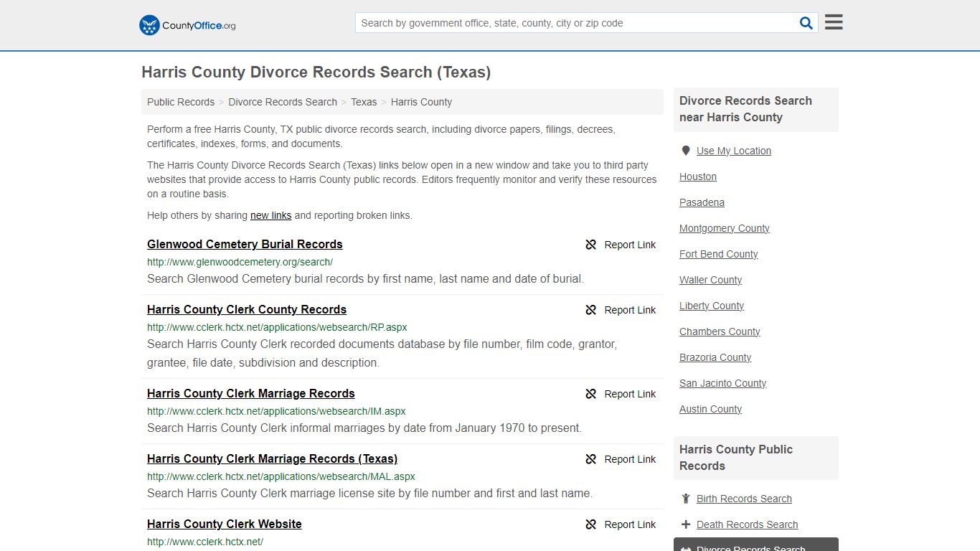The height and width of the screenshot is (551, 980).
Task: Open Waller County link
Action: [710, 280]
